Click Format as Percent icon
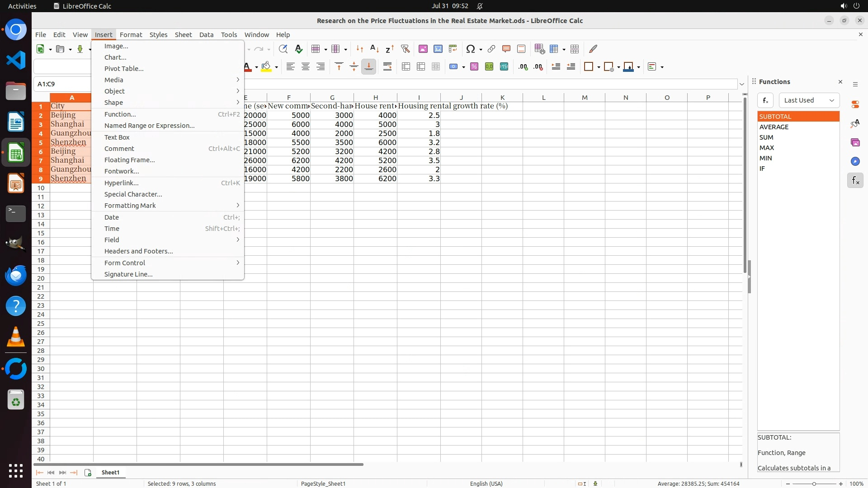Viewport: 868px width, 488px height. pyautogui.click(x=474, y=67)
